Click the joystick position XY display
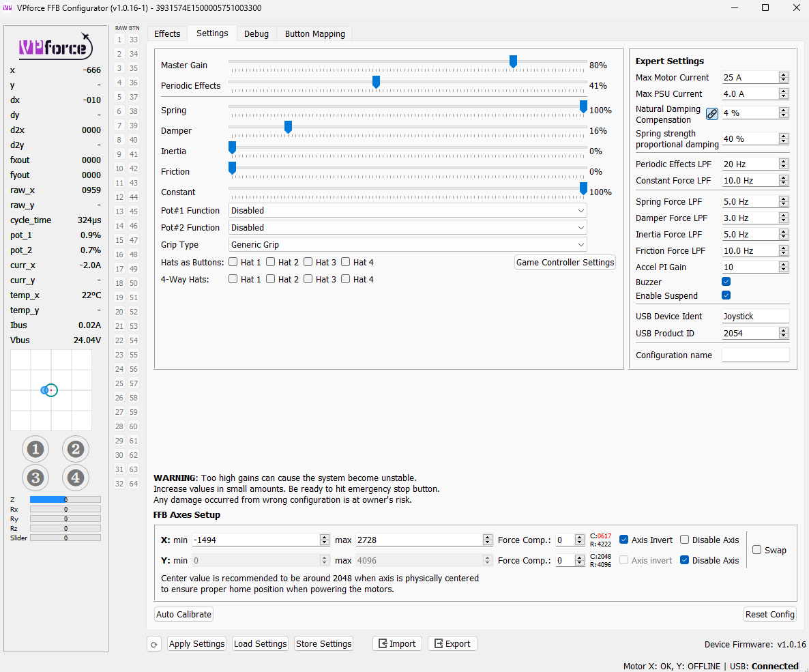This screenshot has height=672, width=809. click(51, 390)
